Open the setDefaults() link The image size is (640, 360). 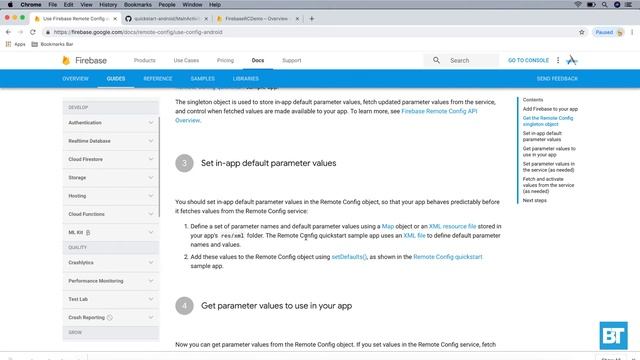[x=349, y=257]
